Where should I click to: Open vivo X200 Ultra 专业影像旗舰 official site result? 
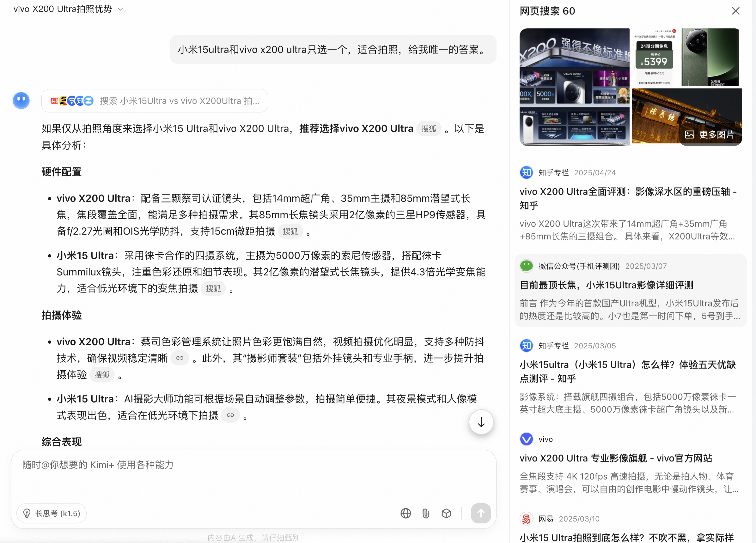pos(616,458)
